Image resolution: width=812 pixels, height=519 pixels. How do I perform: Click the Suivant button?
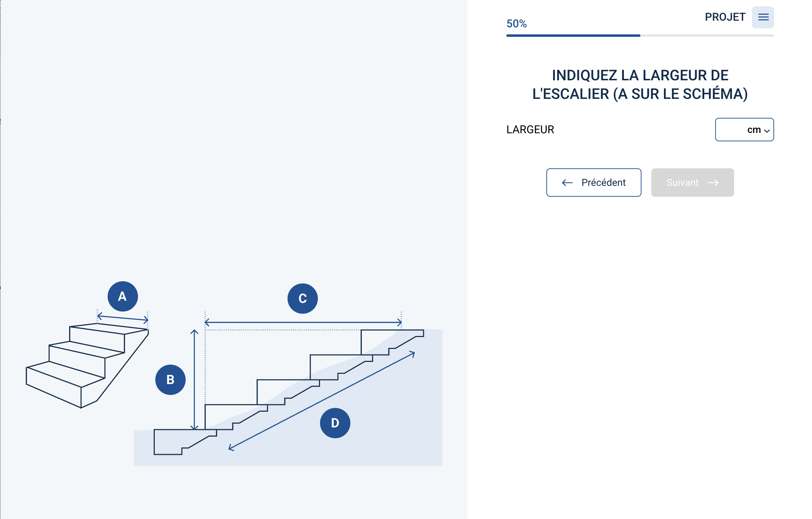[692, 183]
